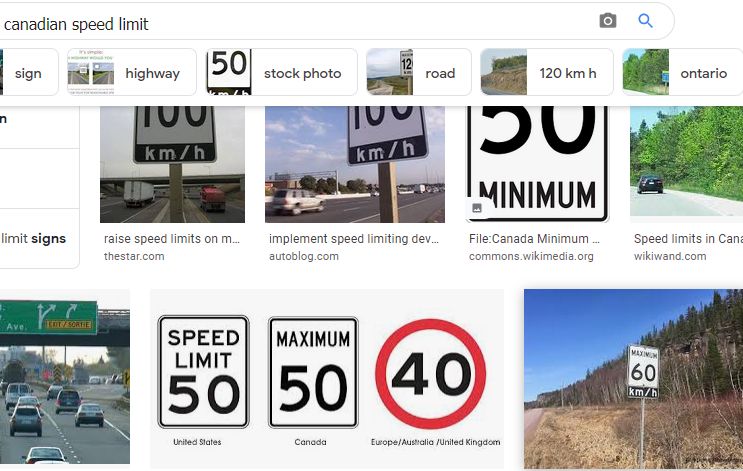The height and width of the screenshot is (471, 743).
Task: Click the image badge icon on Minimum sign
Action: pos(477,208)
